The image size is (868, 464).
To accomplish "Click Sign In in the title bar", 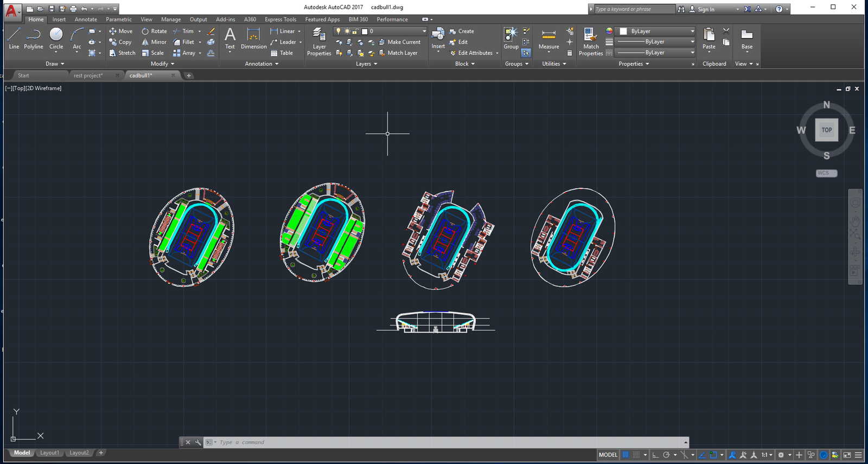I will tap(705, 9).
